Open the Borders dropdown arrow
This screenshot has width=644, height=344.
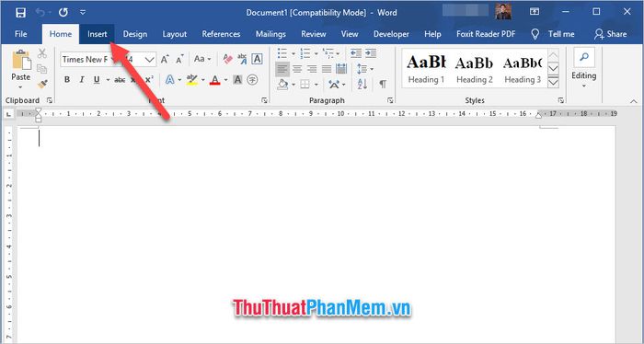(316, 85)
